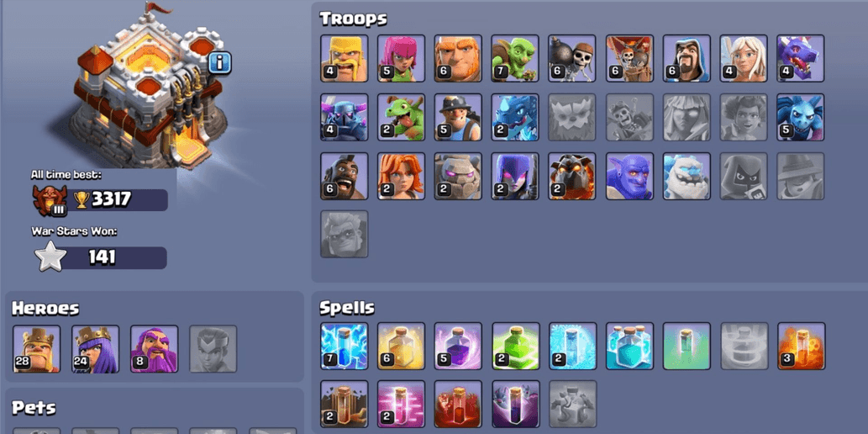
Task: Tap the Goblin troop icon
Action: 515,59
